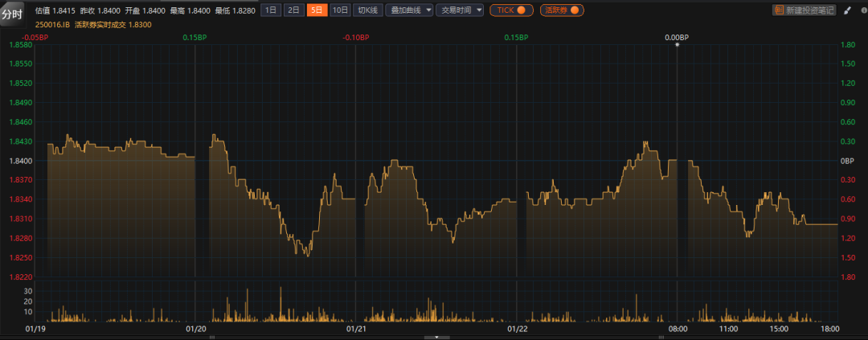Click the 0.00BP crosshair marker at top

click(677, 38)
